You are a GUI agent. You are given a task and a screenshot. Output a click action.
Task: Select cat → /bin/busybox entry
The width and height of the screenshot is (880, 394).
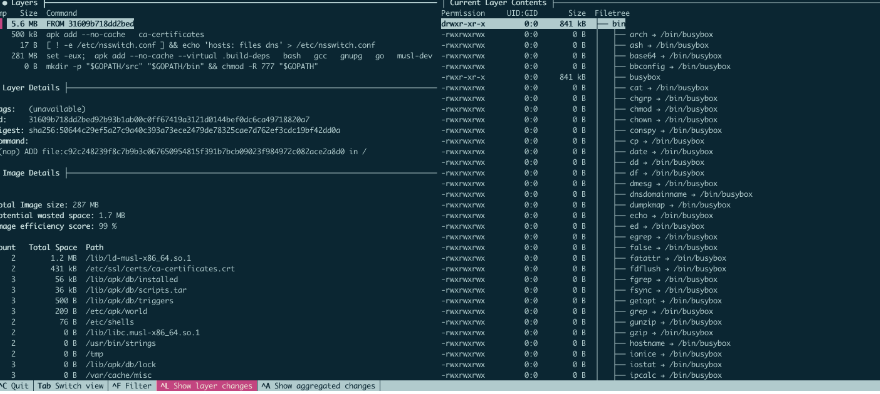pyautogui.click(x=669, y=88)
